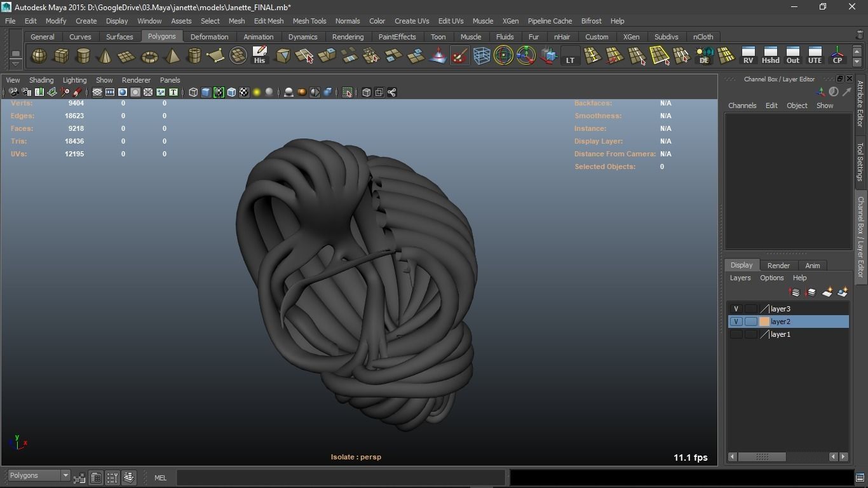Toggle visibility of layer2
This screenshot has height=488, width=868.
tap(736, 322)
